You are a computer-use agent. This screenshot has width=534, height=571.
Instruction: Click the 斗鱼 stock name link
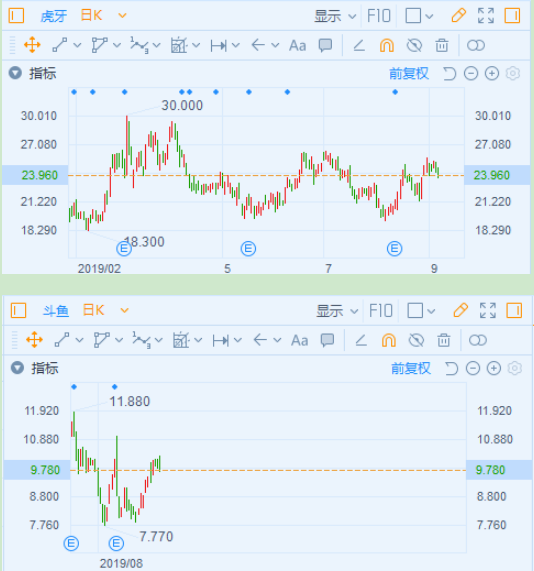[x=56, y=311]
